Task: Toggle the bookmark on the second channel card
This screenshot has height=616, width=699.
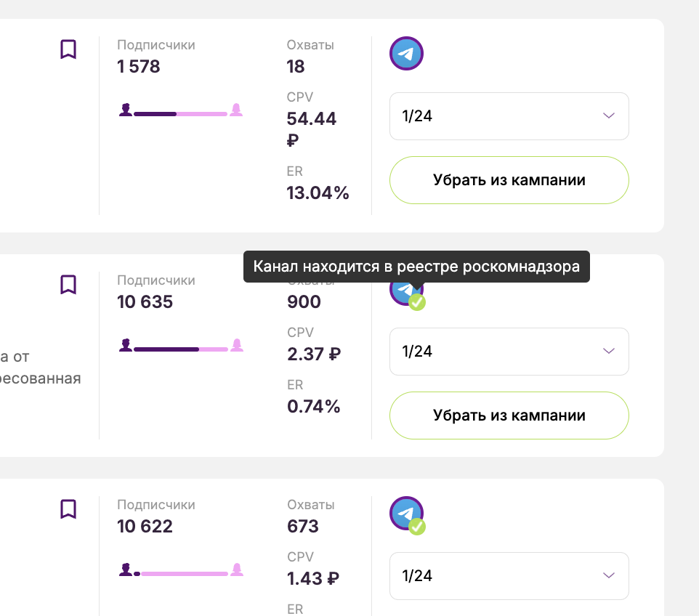Action: pyautogui.click(x=68, y=285)
